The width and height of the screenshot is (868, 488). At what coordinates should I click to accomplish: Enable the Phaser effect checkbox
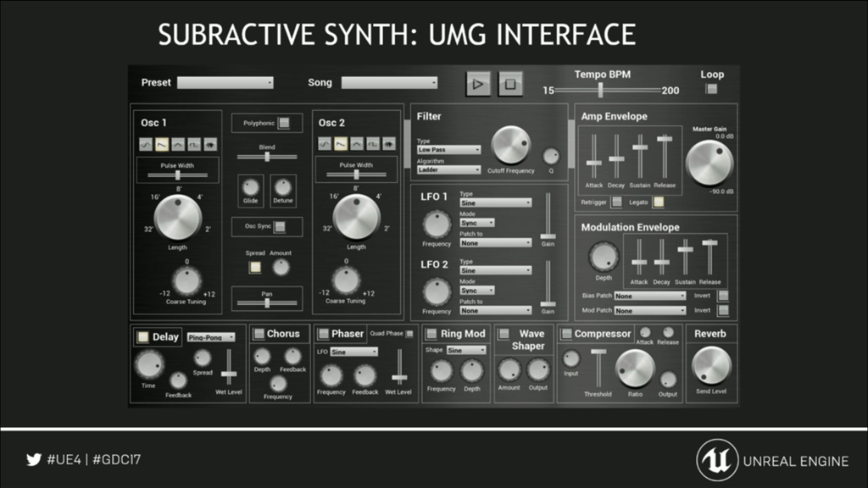[323, 334]
